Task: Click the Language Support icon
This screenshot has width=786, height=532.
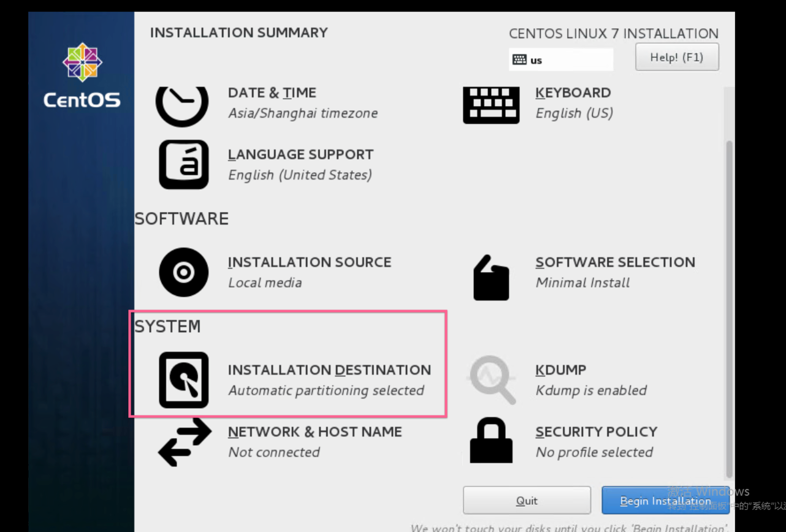Action: [183, 165]
